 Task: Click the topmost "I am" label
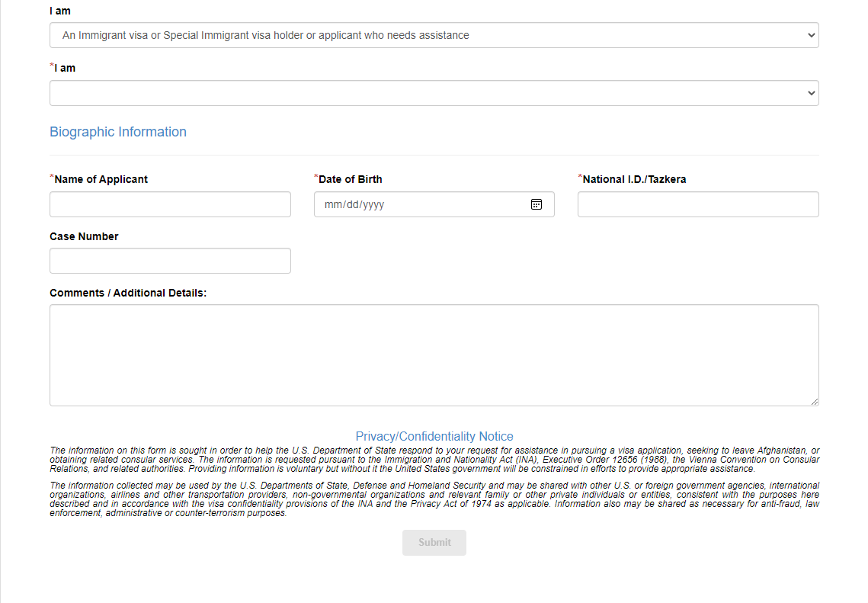[x=60, y=11]
